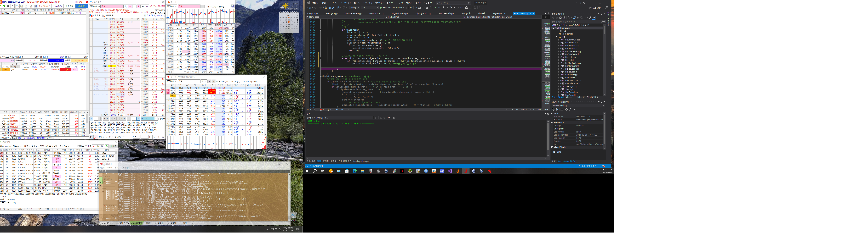Click the magnifier search icon in 호가클릭
The width and height of the screenshot is (868, 233).
coord(126,6)
